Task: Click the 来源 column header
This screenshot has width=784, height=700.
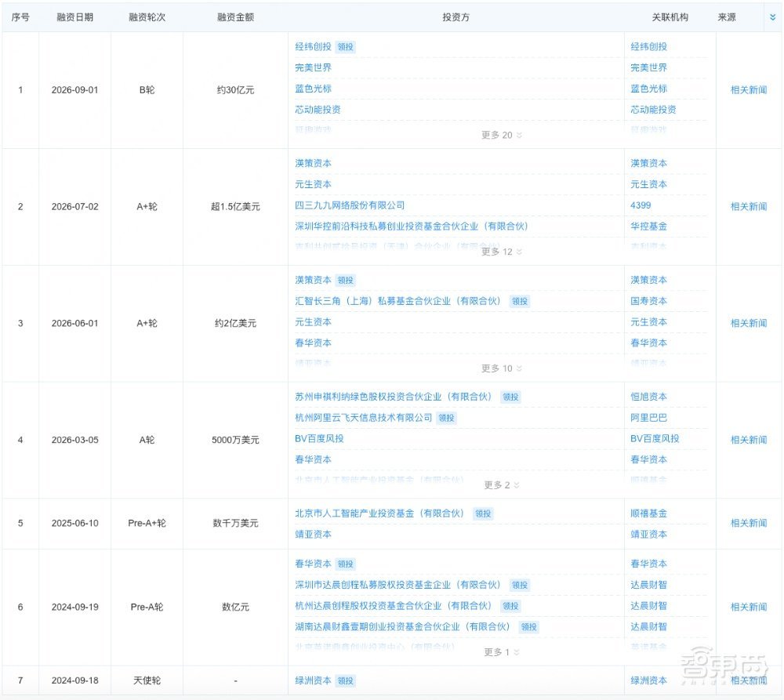Action: pyautogui.click(x=727, y=17)
